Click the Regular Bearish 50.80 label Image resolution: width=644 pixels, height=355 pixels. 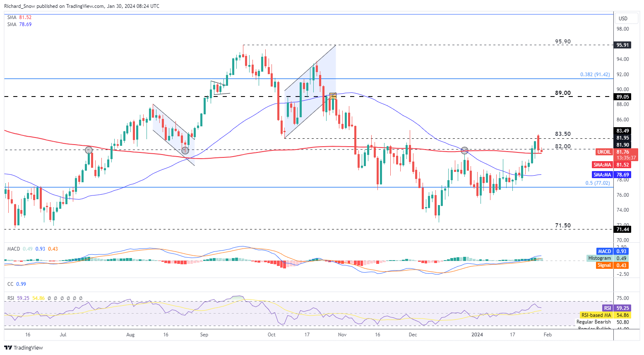[x=603, y=322]
